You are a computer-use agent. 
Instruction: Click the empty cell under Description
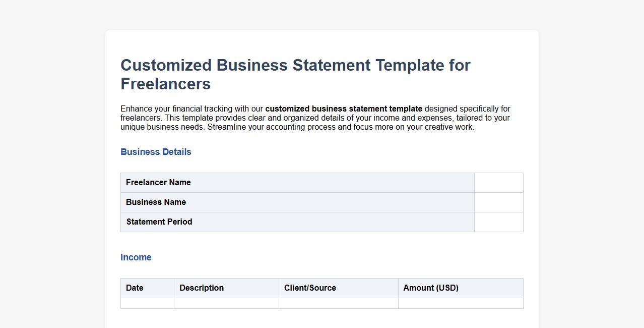(226, 303)
